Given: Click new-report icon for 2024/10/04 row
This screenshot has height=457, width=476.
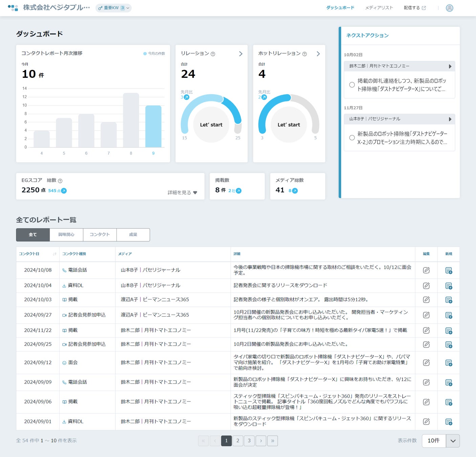Looking at the screenshot, I should pos(449,286).
